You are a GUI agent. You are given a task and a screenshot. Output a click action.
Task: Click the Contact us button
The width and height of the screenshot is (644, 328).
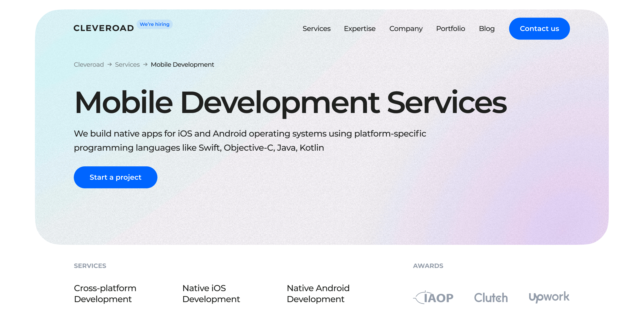pos(539,29)
